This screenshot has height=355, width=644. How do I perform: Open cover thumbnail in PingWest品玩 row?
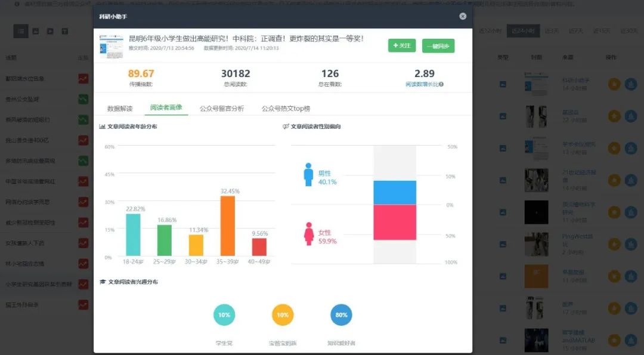[x=537, y=244]
